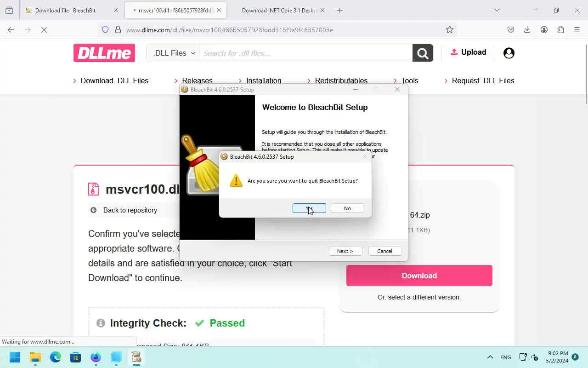This screenshot has width=588, height=368.
Task: Click the pink Download button
Action: click(419, 276)
